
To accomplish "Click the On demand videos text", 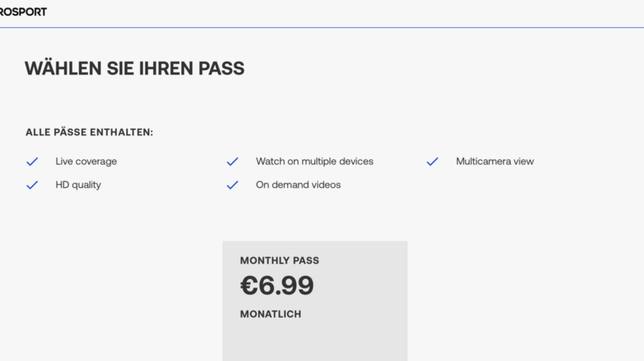I will click(298, 185).
